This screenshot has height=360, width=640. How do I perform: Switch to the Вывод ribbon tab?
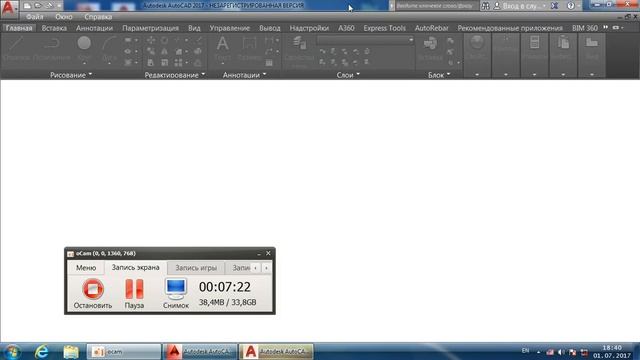270,28
